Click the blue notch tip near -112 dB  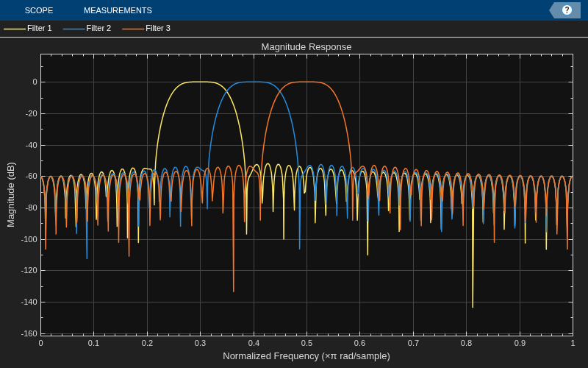(x=87, y=258)
